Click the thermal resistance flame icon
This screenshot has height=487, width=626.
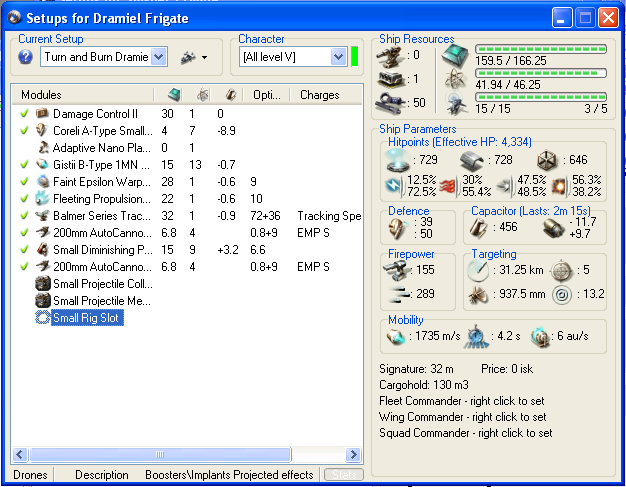tap(449, 186)
